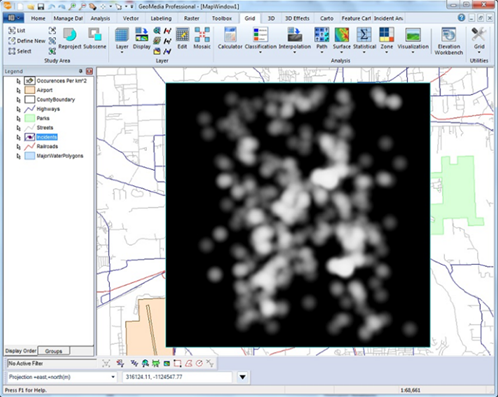Click the open folder icon in title bar

click(x=30, y=6)
